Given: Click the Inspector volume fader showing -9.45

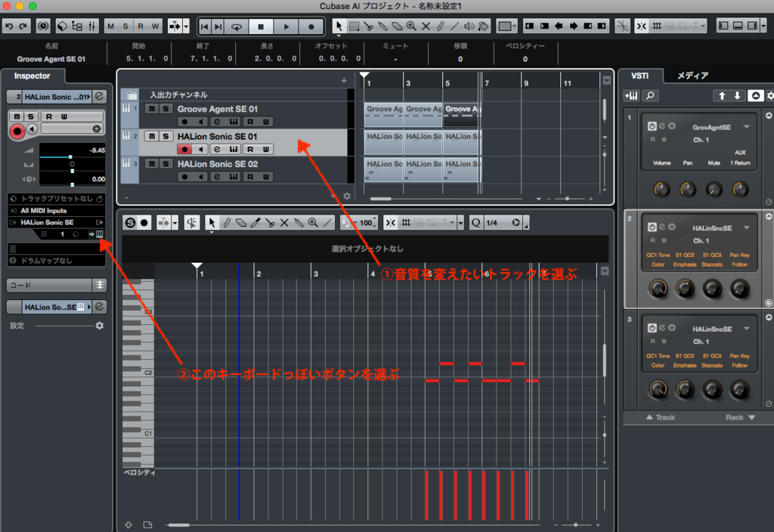Looking at the screenshot, I should 72,156.
